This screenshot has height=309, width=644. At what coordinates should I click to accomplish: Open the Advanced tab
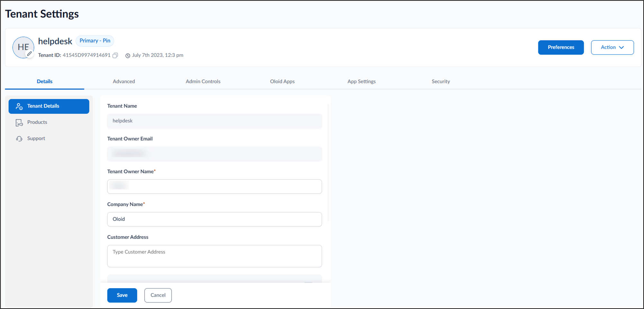point(124,81)
